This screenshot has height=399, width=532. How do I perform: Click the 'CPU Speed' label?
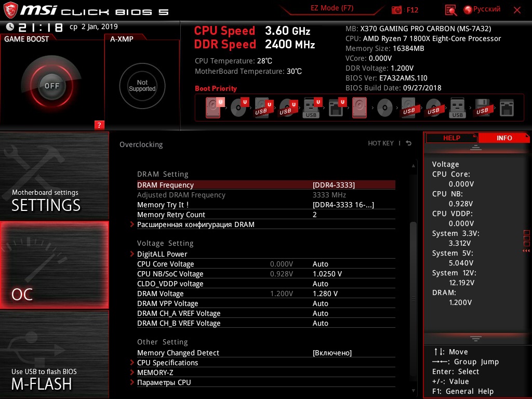(x=224, y=31)
